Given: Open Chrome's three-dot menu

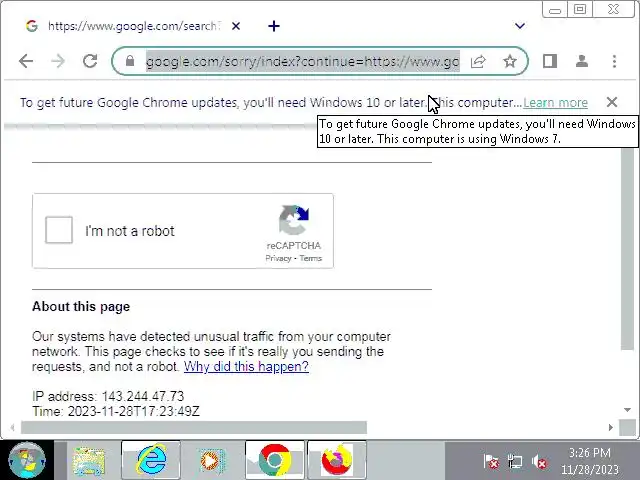Looking at the screenshot, I should coord(614,61).
